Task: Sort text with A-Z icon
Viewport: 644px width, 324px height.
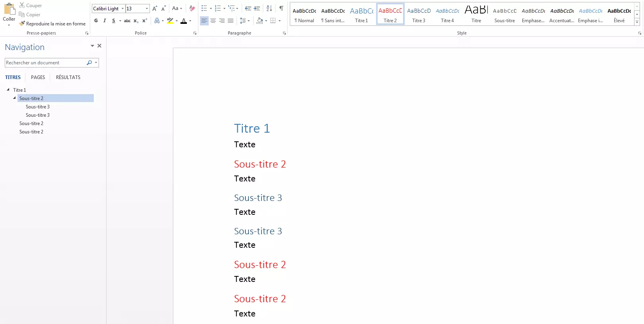Action: pos(269,8)
